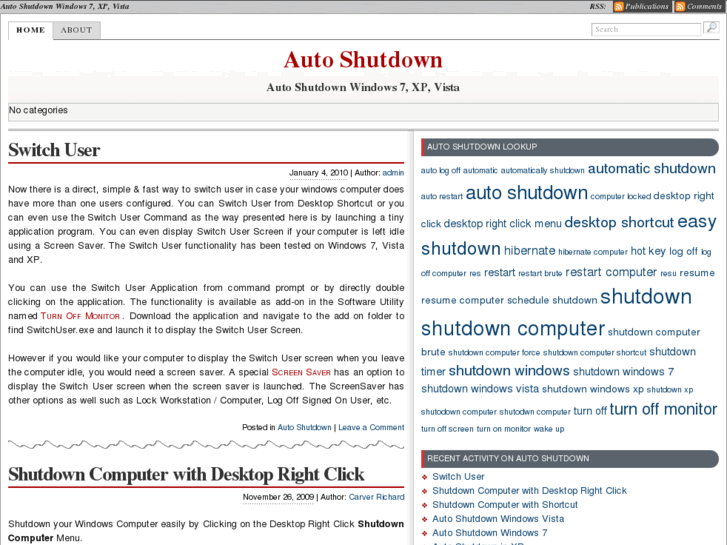The width and height of the screenshot is (727, 545).
Task: Select the 'shutdown windows xp' tag
Action: [593, 389]
